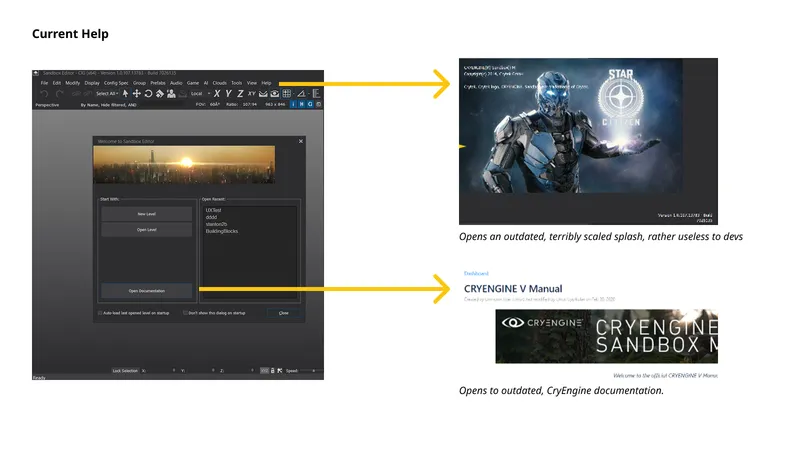
Task: Click the Y coordinate input field
Action: tap(200, 370)
